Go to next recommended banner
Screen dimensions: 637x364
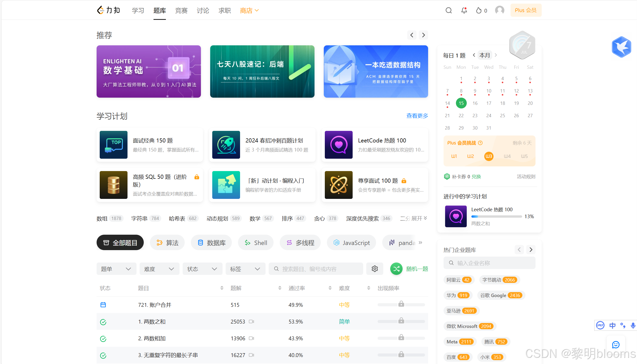(x=423, y=35)
